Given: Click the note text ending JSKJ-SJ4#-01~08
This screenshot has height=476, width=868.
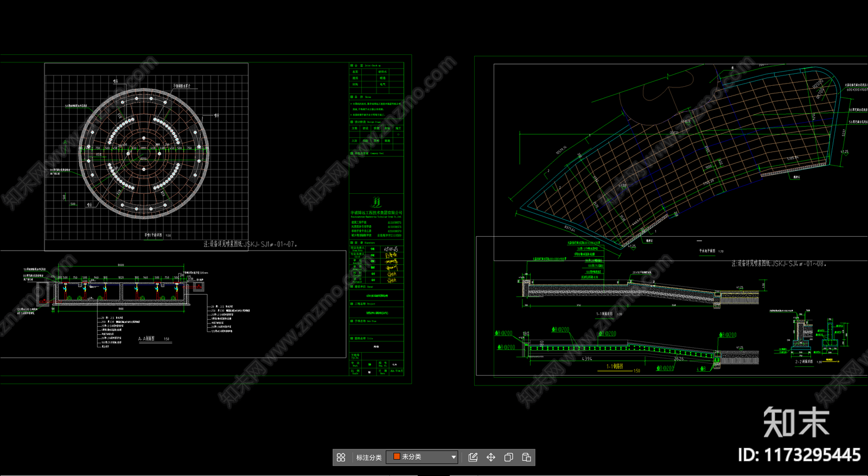Looking at the screenshot, I should tap(778, 264).
